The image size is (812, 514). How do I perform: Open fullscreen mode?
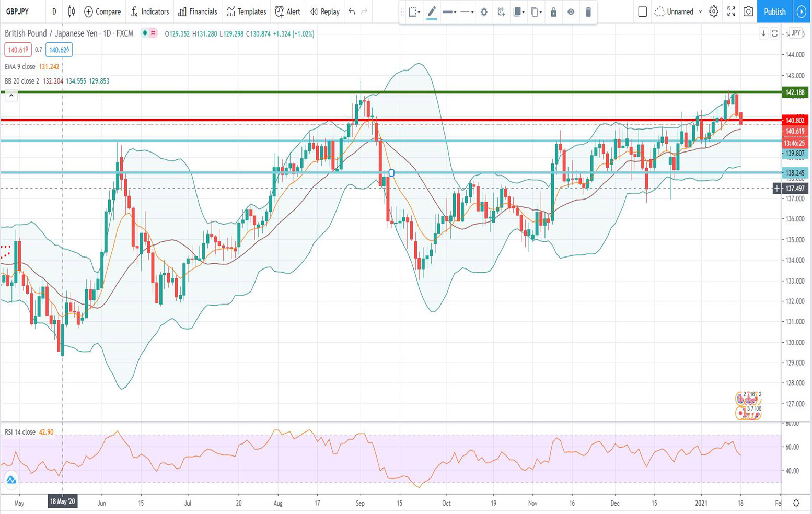tap(731, 11)
